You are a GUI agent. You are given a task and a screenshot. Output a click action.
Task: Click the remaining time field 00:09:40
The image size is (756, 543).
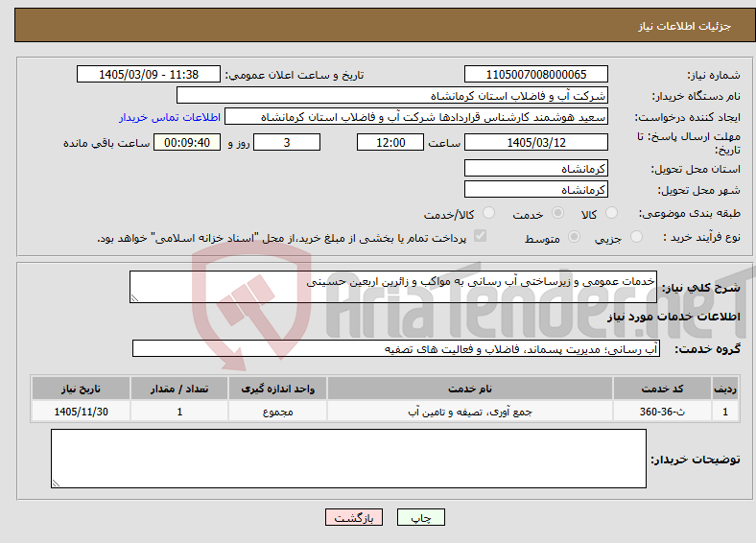coord(187,142)
